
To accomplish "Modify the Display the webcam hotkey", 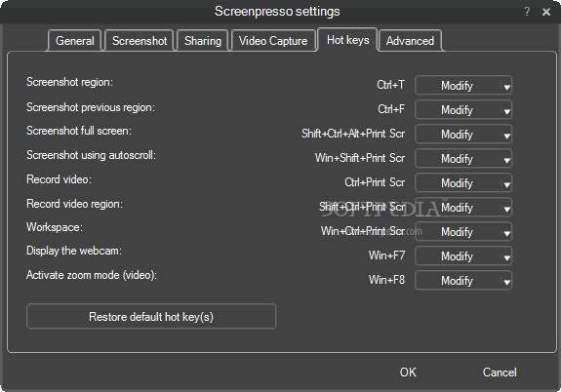I will click(459, 256).
